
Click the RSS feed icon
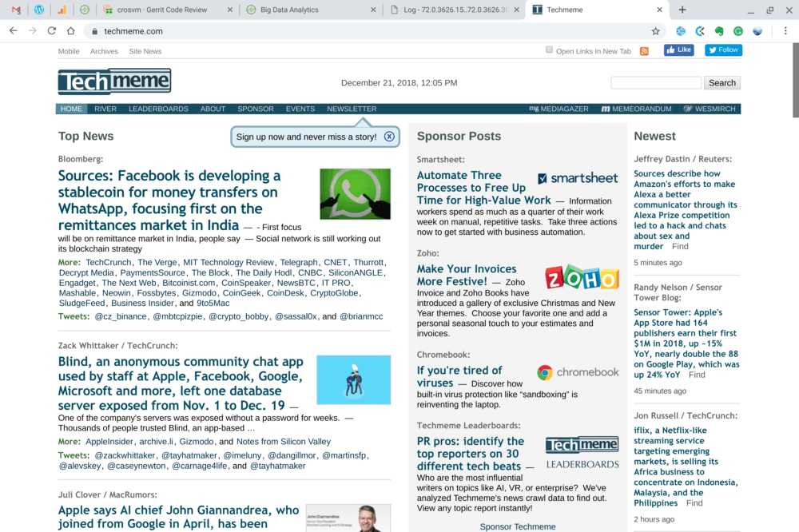pos(644,51)
